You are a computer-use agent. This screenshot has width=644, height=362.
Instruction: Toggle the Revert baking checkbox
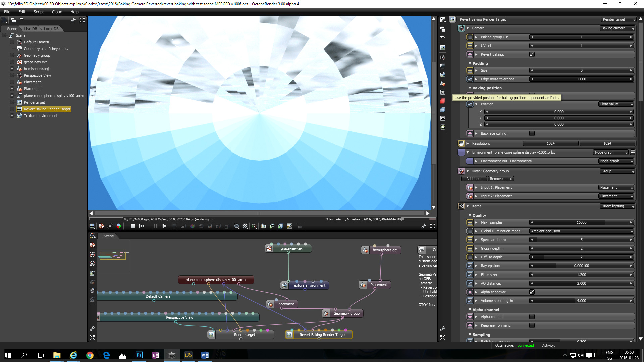point(532,54)
